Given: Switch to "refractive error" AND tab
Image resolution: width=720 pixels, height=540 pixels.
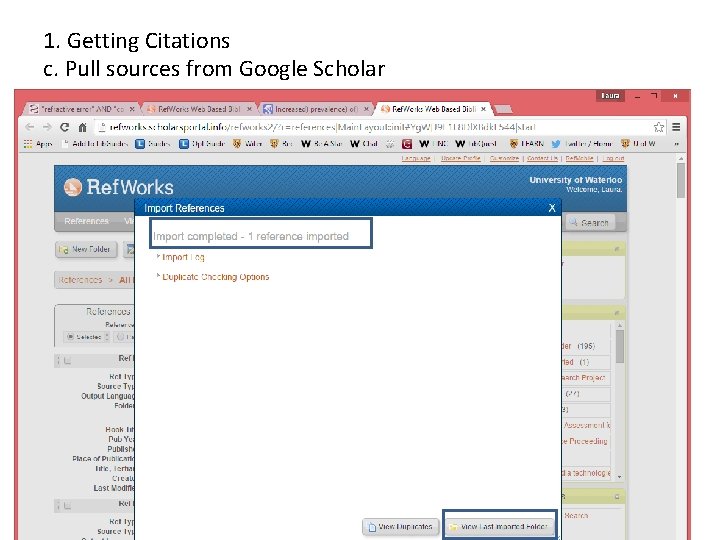Looking at the screenshot, I should [78, 109].
